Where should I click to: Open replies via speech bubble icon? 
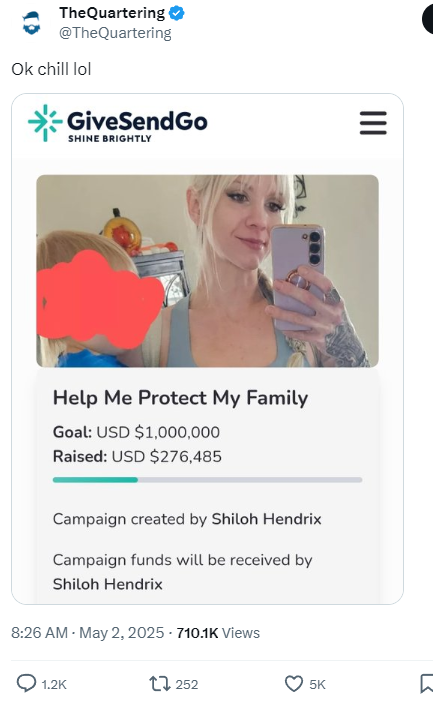pos(26,683)
